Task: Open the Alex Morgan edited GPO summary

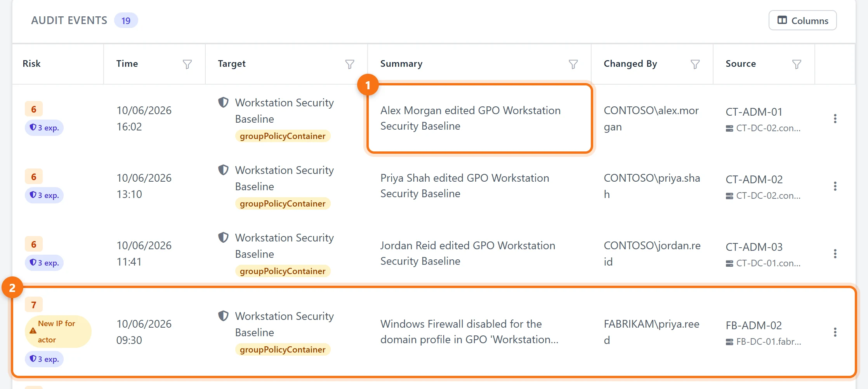Action: coord(470,118)
